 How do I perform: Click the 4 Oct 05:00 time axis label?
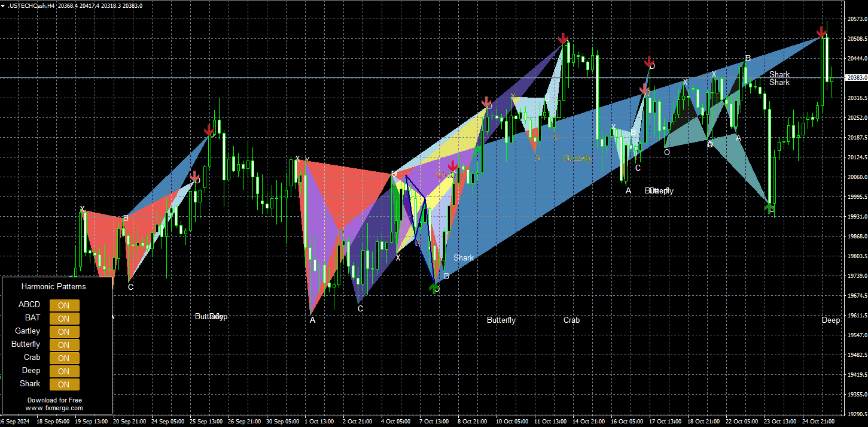[396, 422]
